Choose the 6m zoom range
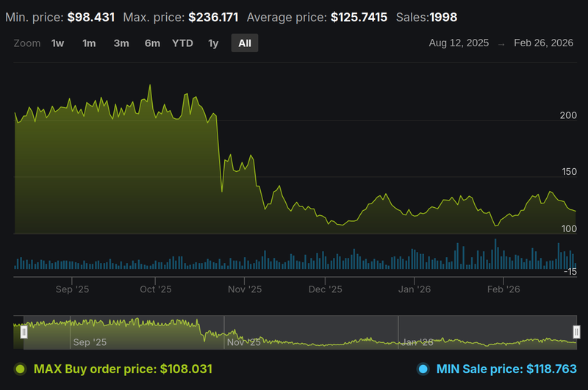588x390 pixels. coord(152,43)
